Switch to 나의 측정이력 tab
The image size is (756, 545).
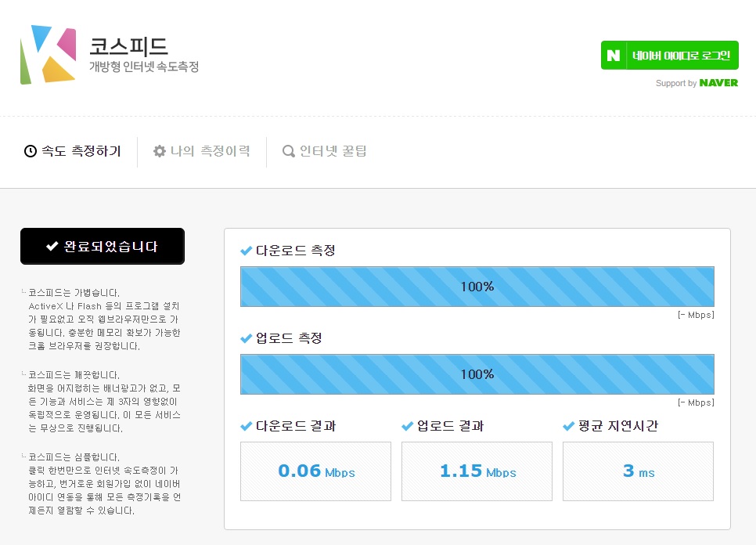coord(202,151)
